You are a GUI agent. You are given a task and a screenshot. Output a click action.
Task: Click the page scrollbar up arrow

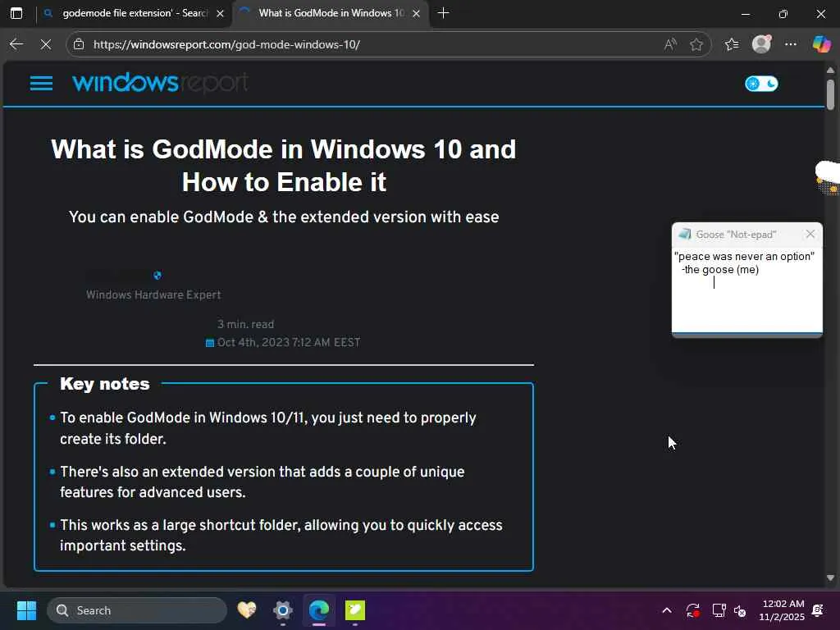click(x=830, y=71)
